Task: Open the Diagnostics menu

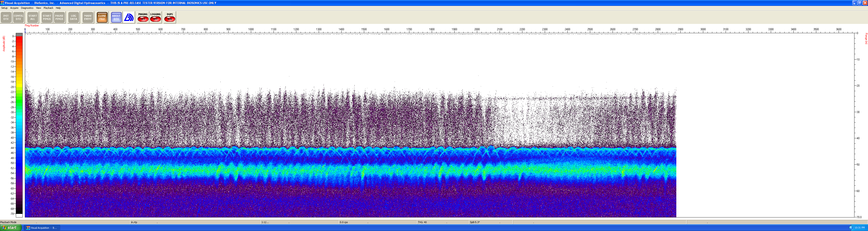Action: coord(27,8)
